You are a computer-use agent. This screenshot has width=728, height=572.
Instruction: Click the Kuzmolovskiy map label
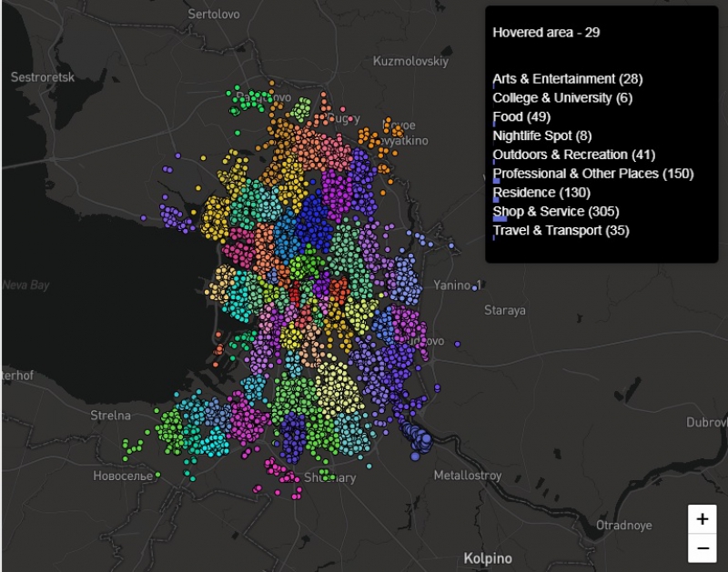(411, 62)
